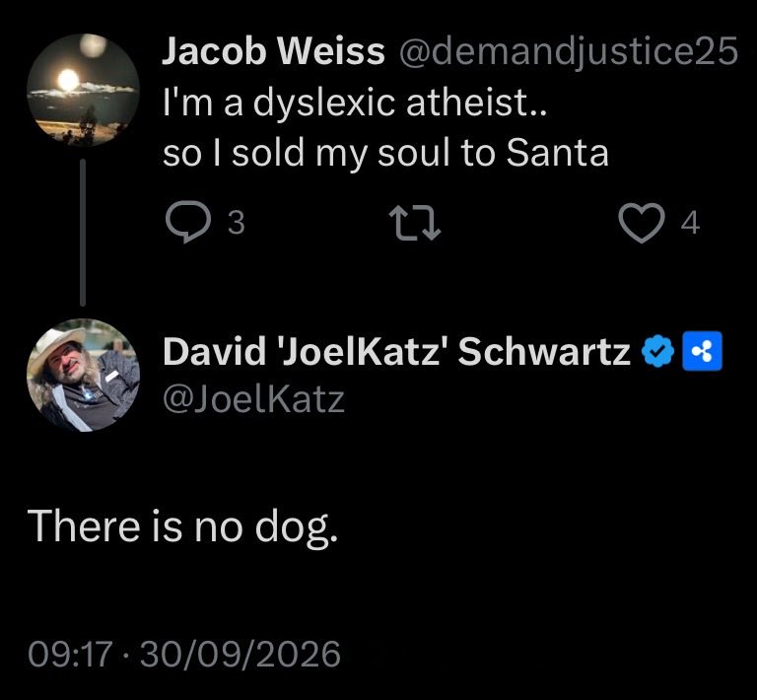Screen dimensions: 757x700
Task: Click the Ripple affiliation badge icon
Action: point(703,351)
